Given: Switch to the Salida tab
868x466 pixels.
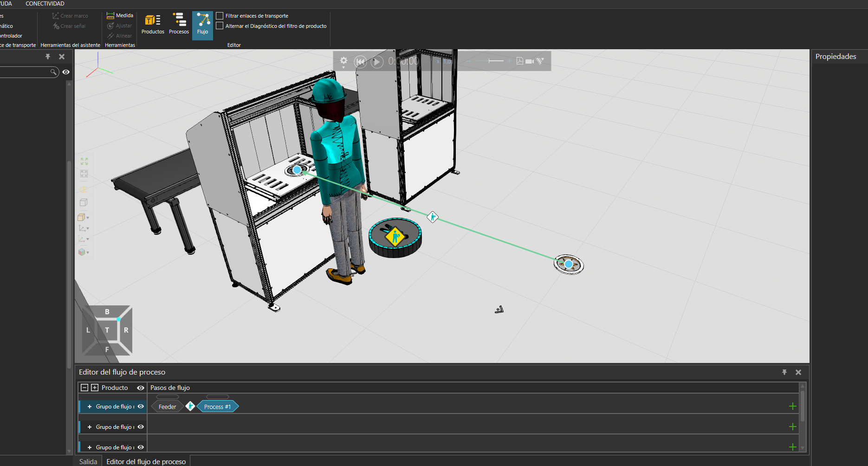Looking at the screenshot, I should pyautogui.click(x=88, y=461).
